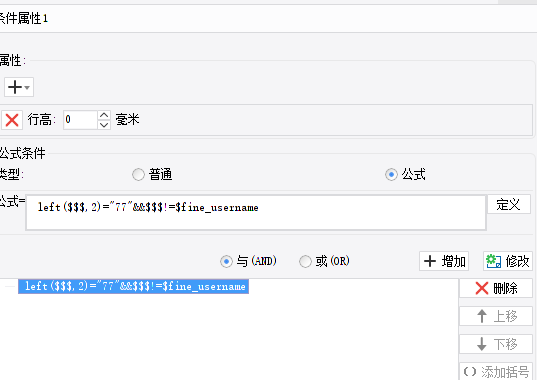Open formula editor via 定义 button

coord(509,205)
